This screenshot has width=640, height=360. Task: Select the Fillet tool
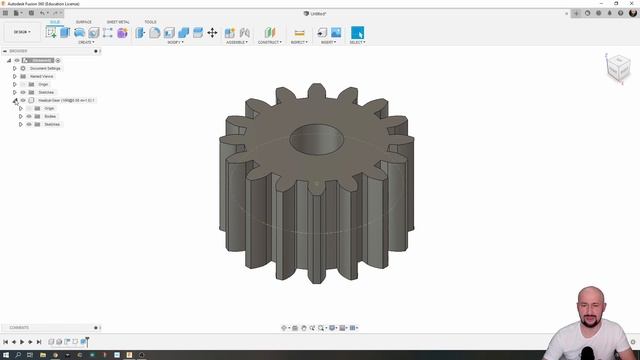point(154,33)
